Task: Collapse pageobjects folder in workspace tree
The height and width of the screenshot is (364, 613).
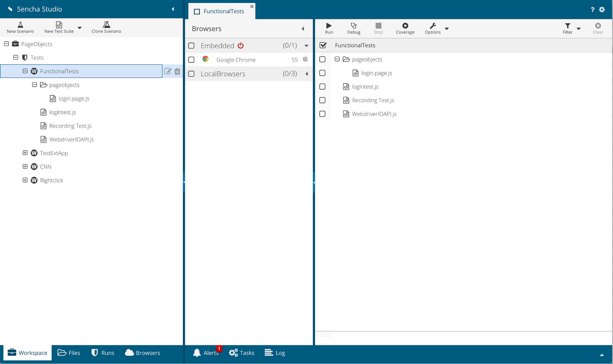Action: tap(34, 85)
